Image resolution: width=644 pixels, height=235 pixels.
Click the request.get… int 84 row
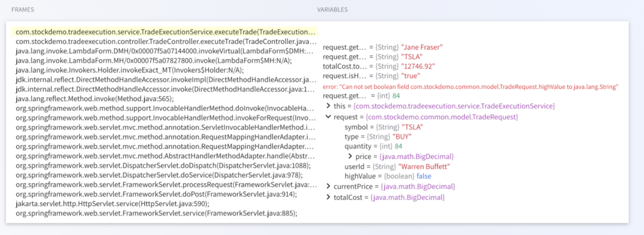click(x=362, y=96)
